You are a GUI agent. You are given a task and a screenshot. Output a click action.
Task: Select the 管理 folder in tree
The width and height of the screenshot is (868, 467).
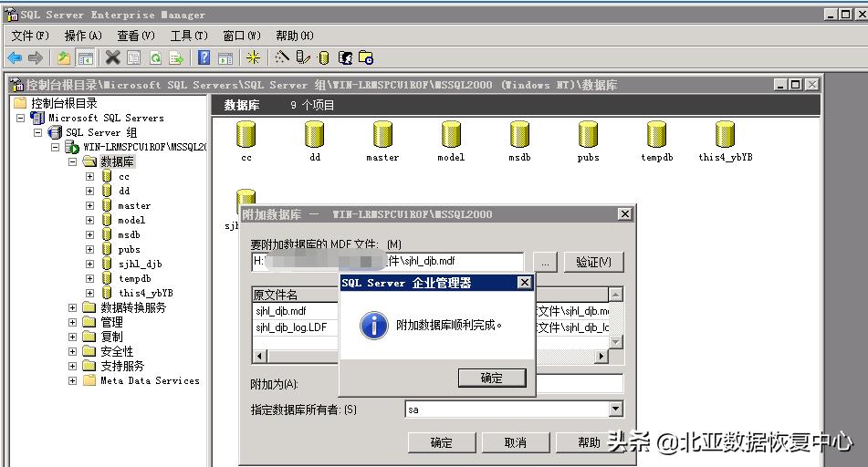pyautogui.click(x=111, y=322)
